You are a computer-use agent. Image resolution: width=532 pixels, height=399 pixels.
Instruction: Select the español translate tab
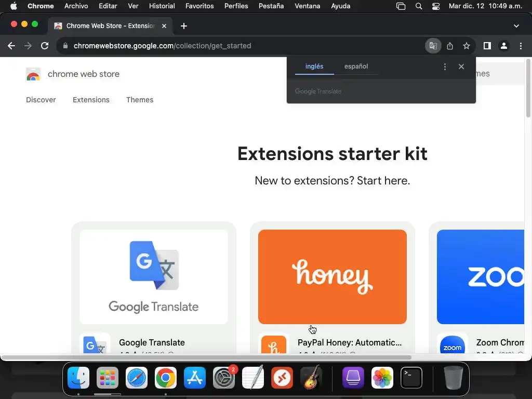[x=356, y=66]
